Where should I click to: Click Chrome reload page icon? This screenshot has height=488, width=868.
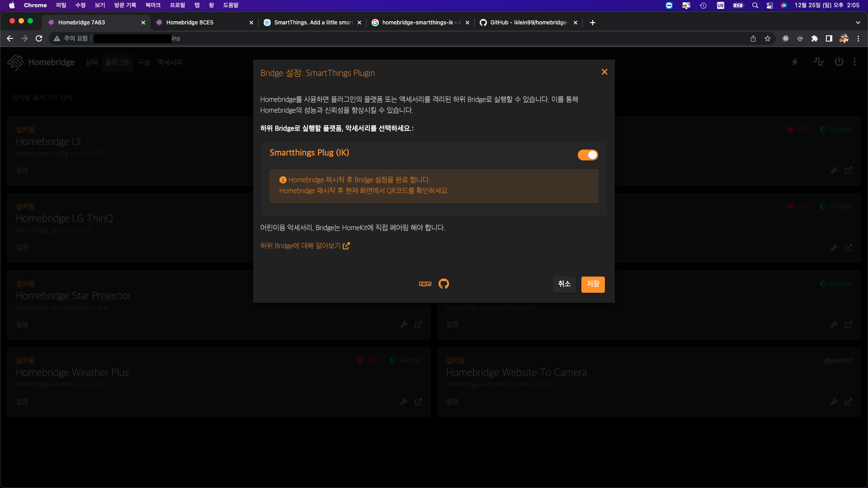tap(39, 39)
